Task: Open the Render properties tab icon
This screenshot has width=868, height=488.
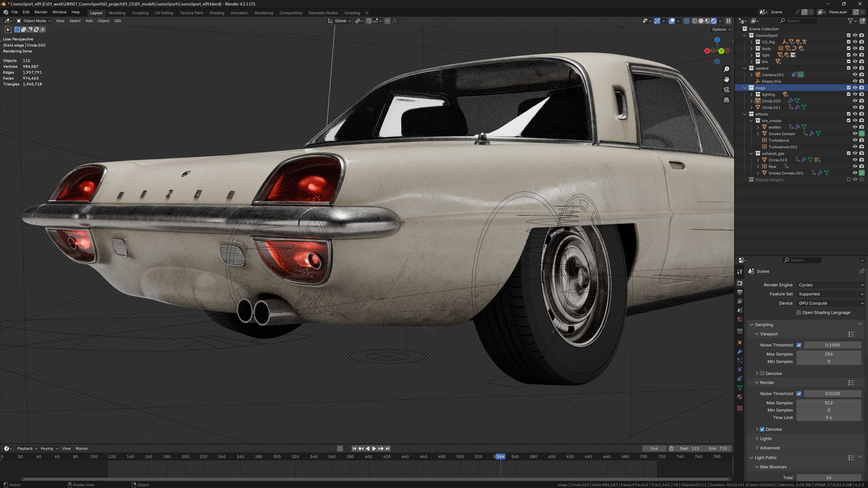Action: [740, 283]
